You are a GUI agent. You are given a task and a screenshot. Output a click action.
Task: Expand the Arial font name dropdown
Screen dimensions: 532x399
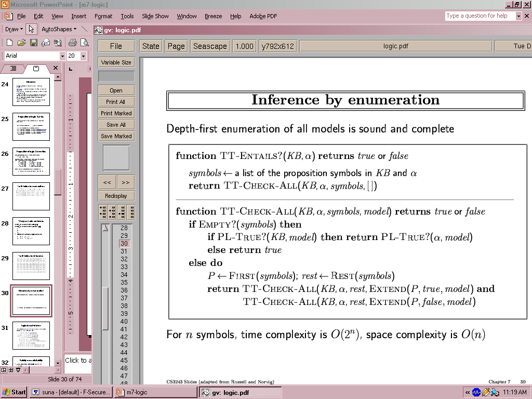coord(62,56)
